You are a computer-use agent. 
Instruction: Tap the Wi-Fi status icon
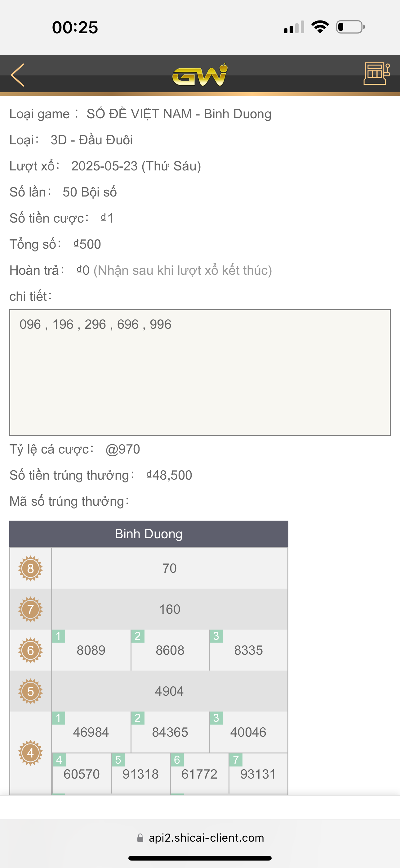(320, 27)
